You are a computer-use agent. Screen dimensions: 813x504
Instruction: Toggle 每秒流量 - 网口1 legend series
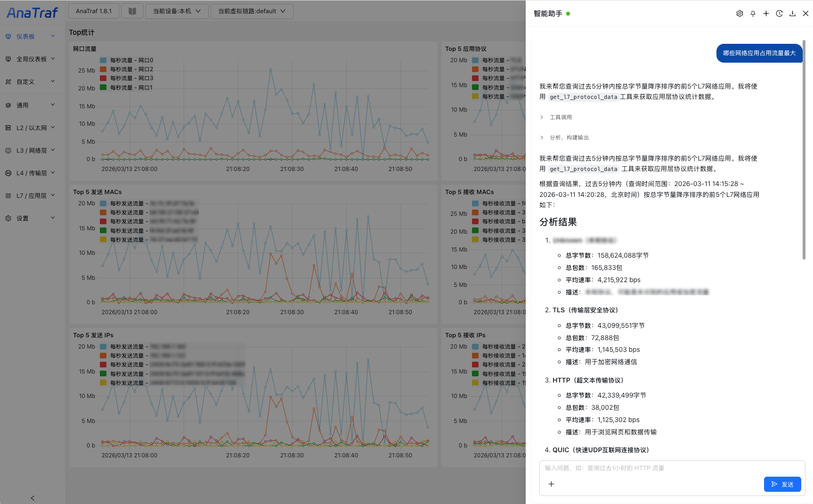click(127, 88)
